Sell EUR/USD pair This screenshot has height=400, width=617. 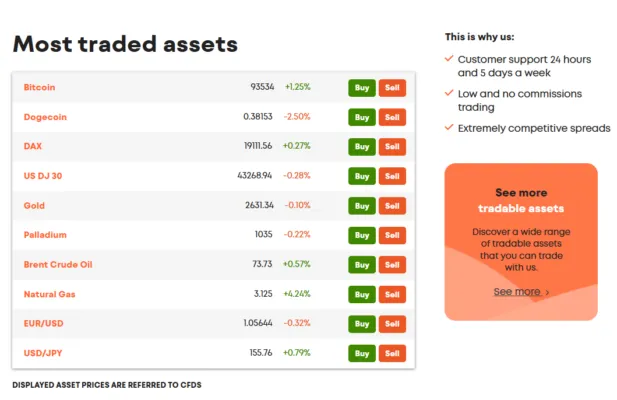click(x=392, y=324)
